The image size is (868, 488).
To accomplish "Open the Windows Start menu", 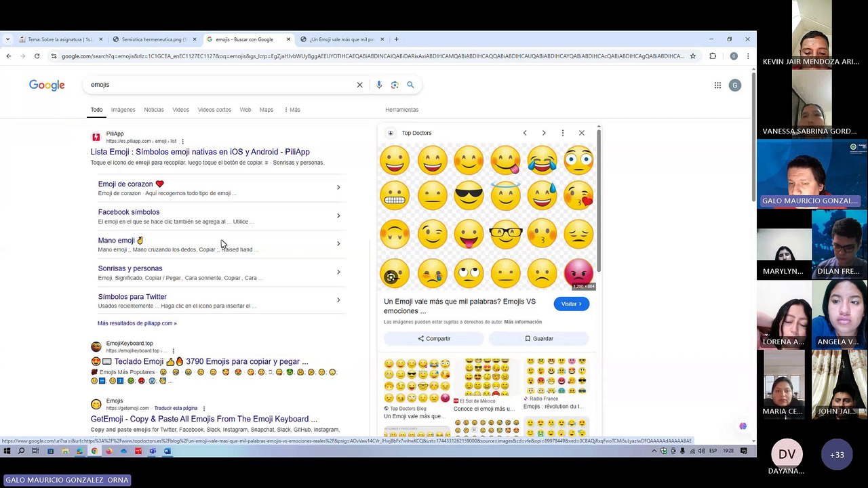I will pos(7,451).
